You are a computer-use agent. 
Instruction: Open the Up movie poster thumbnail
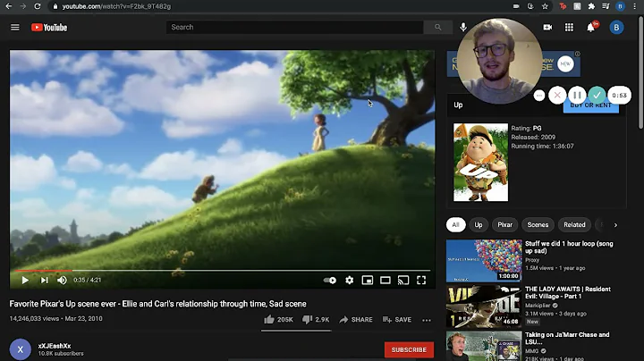point(480,163)
